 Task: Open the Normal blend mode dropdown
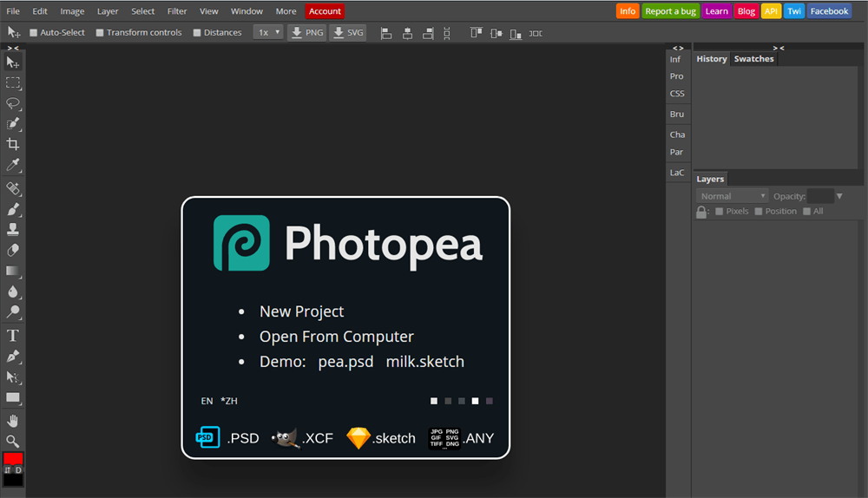[x=732, y=196]
